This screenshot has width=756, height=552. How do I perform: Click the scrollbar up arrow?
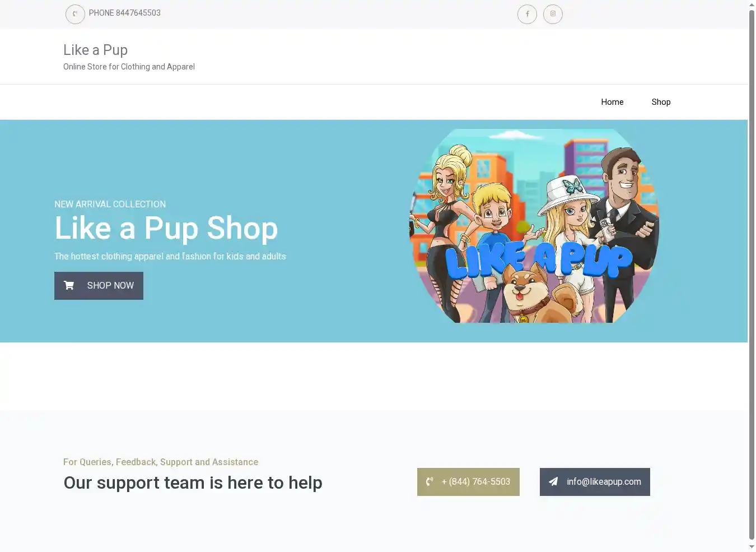click(x=752, y=4)
